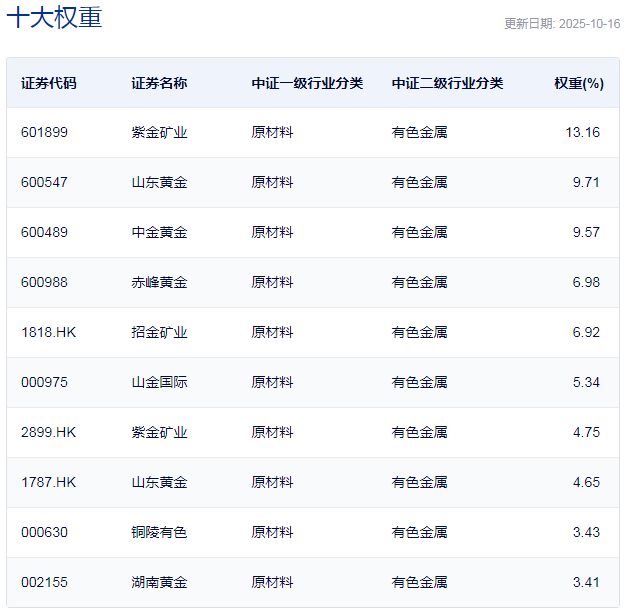The image size is (625, 613).
Task: Open stock code 601899
Action: tap(44, 132)
